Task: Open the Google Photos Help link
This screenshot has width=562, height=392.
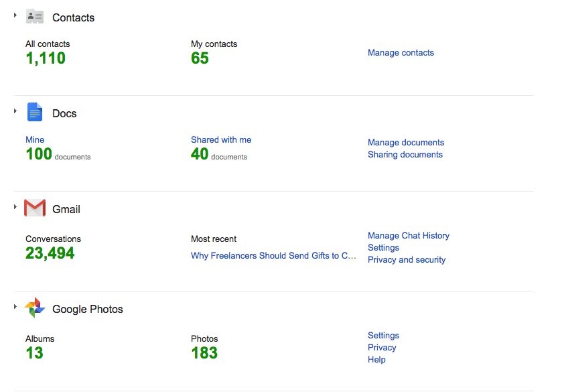Action: tap(376, 360)
